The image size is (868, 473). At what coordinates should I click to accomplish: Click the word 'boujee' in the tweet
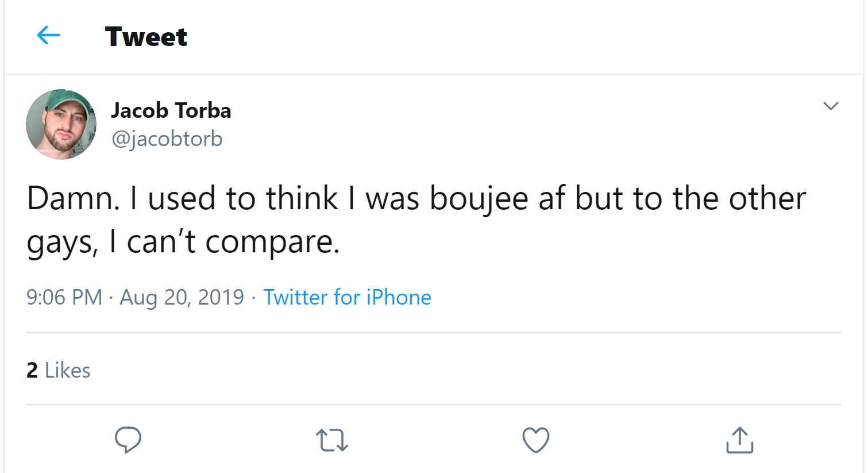(x=479, y=199)
